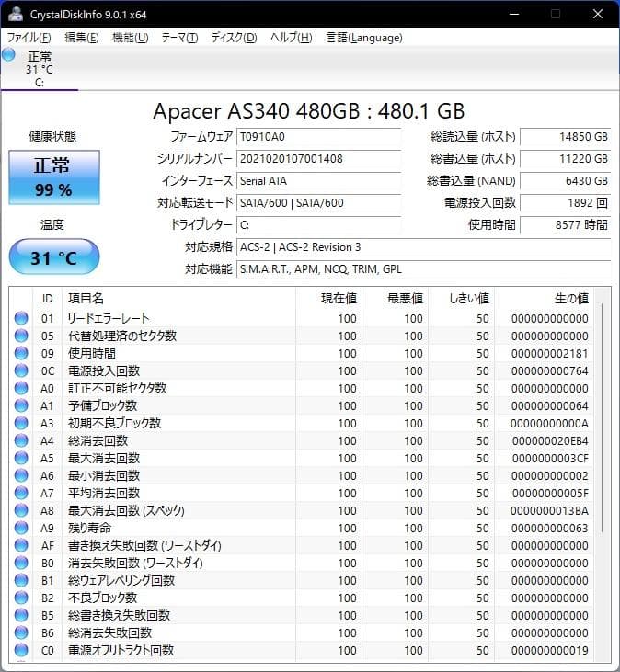This screenshot has width=620, height=672.
Task: Click status orb for A0 訂正不可能セクタ数
Action: 21,388
